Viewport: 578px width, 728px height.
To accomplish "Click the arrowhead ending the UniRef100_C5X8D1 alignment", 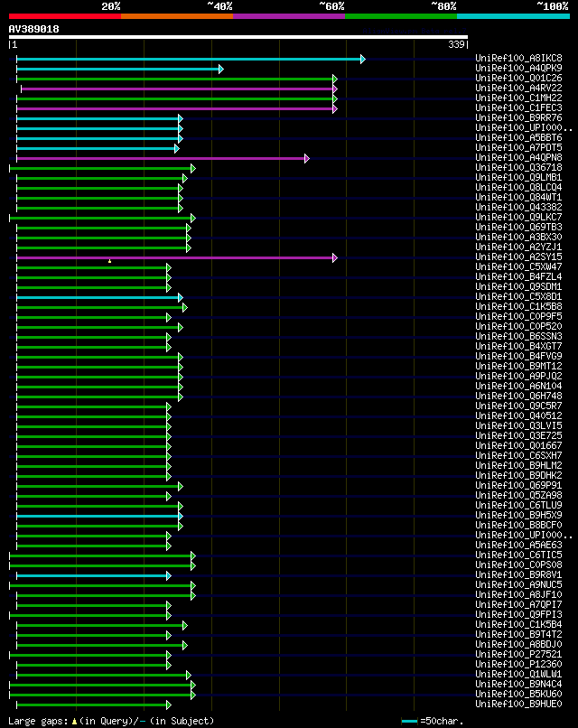I will click(180, 297).
